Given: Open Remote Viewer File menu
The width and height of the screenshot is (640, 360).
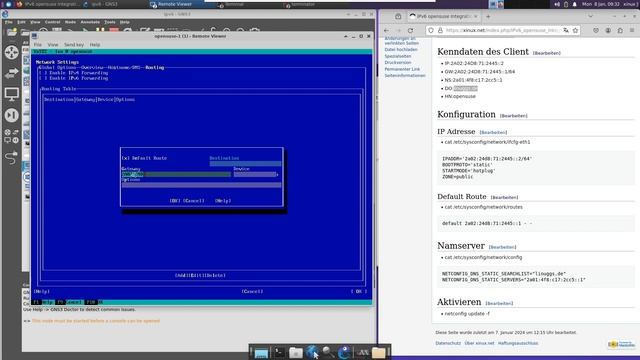Looking at the screenshot, I should [38, 44].
